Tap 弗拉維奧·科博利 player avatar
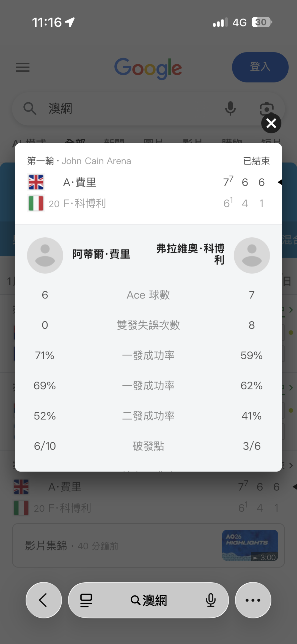This screenshot has height=644, width=297. (252, 255)
